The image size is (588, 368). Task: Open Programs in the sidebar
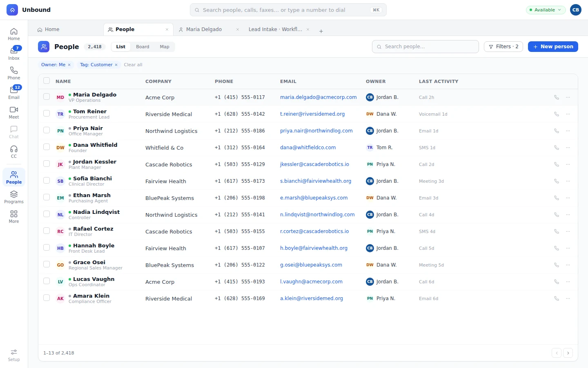(x=14, y=197)
